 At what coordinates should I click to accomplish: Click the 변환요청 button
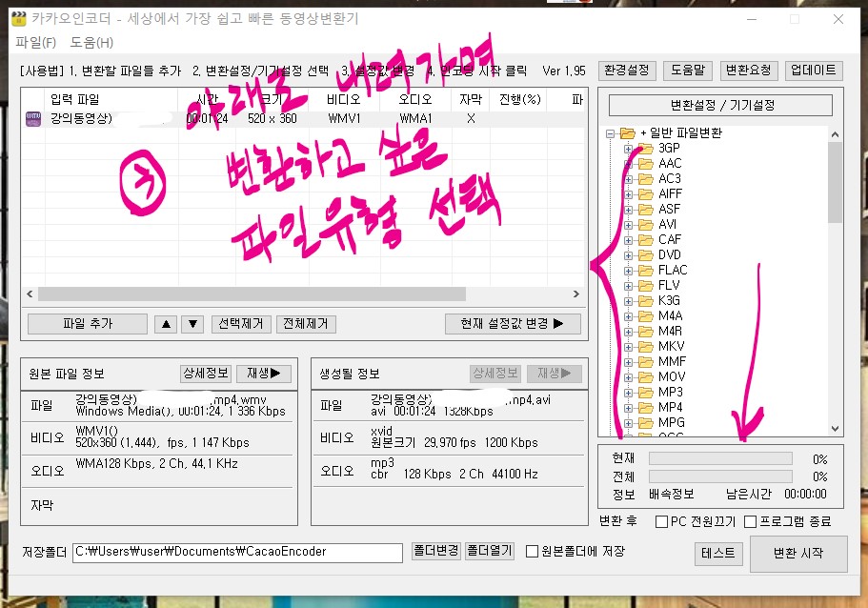pos(749,71)
